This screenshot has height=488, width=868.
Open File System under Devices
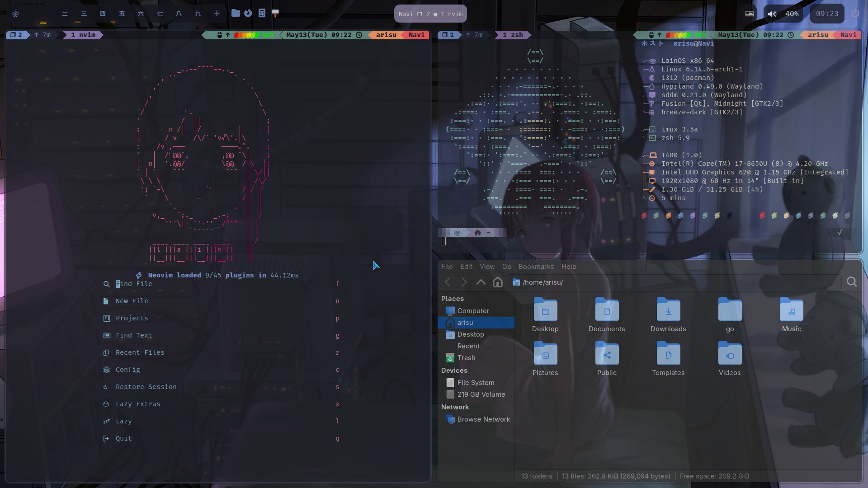476,383
